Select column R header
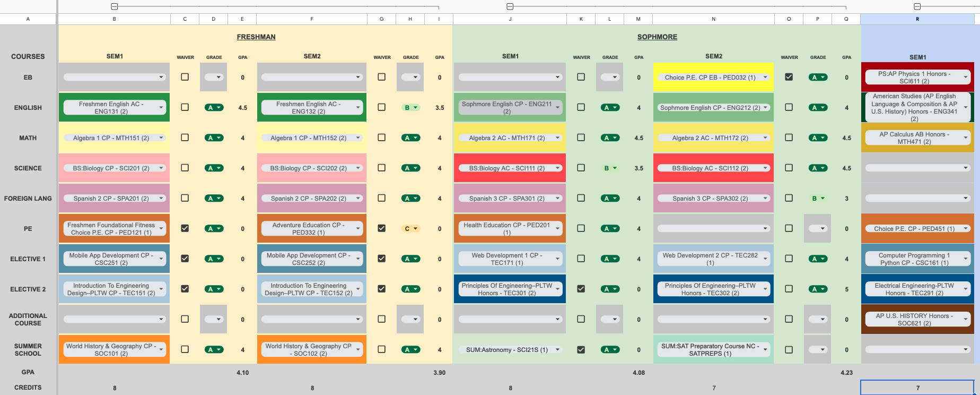The image size is (980, 395). (x=917, y=19)
